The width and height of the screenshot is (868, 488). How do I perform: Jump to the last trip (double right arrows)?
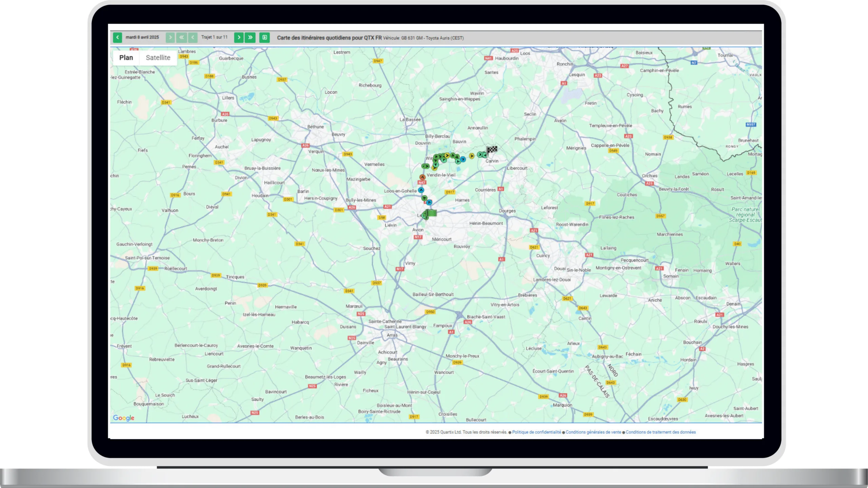pos(250,37)
